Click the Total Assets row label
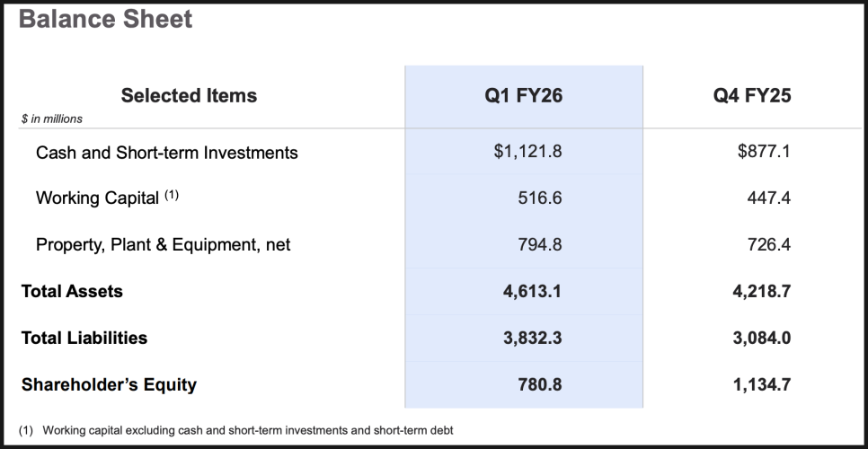 72,291
